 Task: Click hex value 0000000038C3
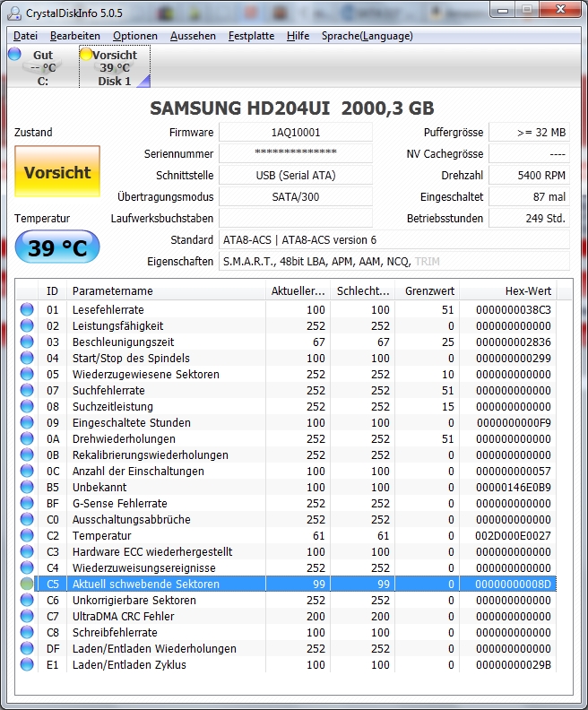point(514,309)
